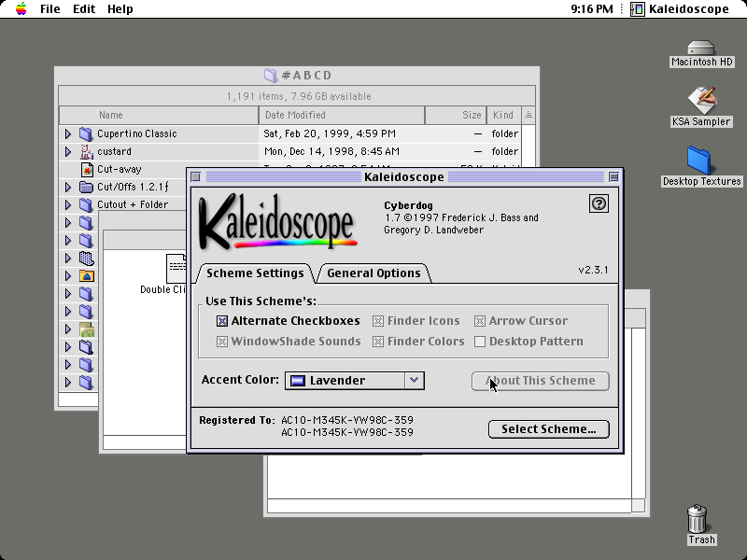Click the 9:16 PM menu bar clock
Screen dimensions: 747x560
[x=592, y=9]
